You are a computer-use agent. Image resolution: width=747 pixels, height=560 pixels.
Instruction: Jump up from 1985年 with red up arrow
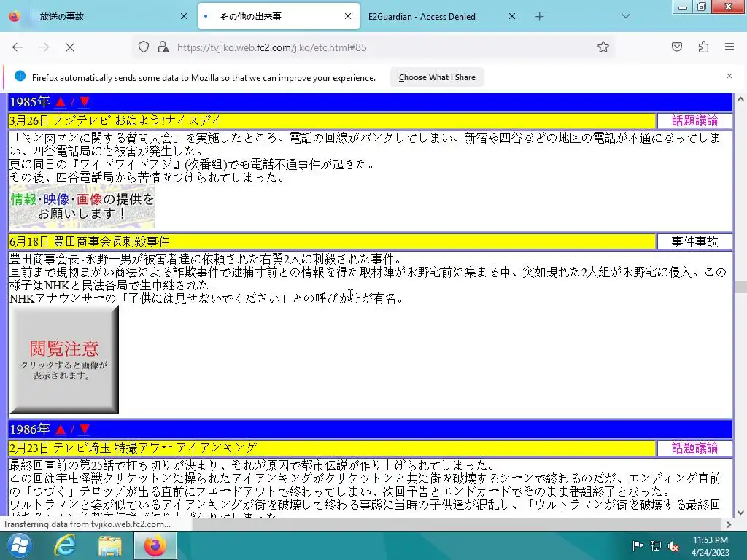coord(60,102)
